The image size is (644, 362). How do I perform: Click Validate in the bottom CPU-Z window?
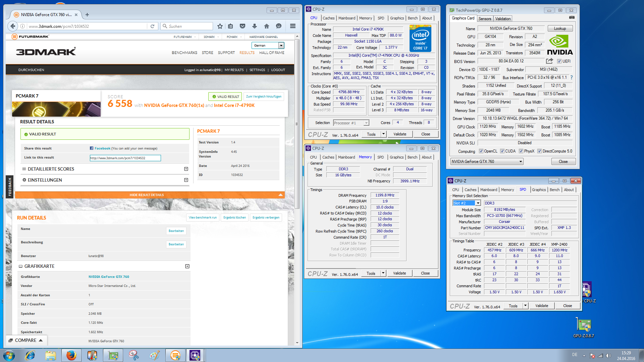click(x=542, y=306)
